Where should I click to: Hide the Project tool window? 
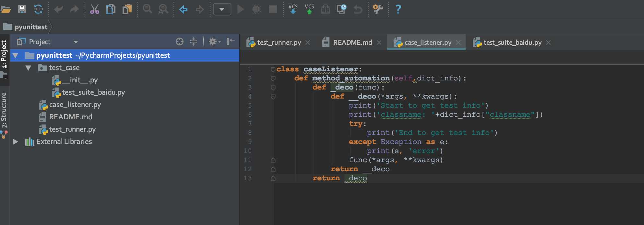(x=231, y=41)
